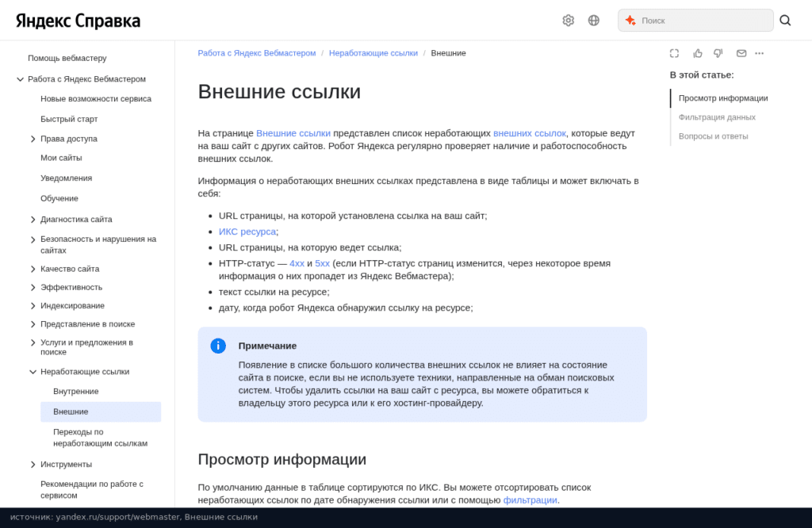The height and width of the screenshot is (528, 812).
Task: Click the Yandex Справка logo
Action: click(79, 21)
